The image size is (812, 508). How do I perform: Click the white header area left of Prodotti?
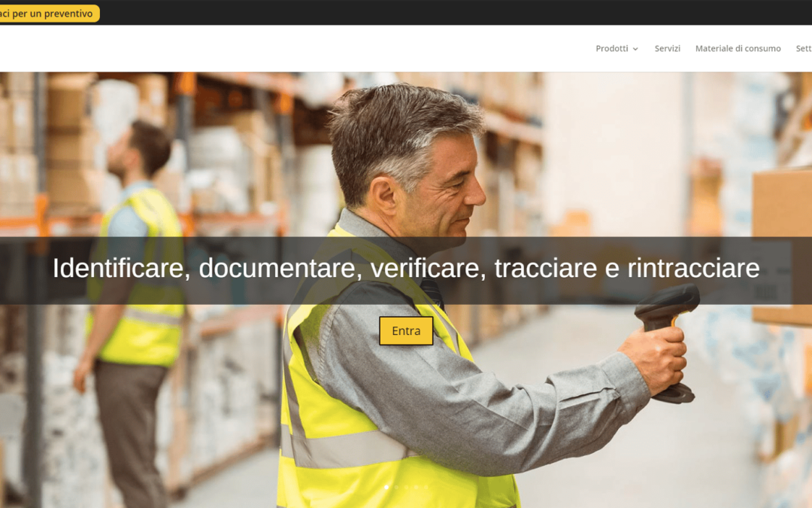pos(301,48)
